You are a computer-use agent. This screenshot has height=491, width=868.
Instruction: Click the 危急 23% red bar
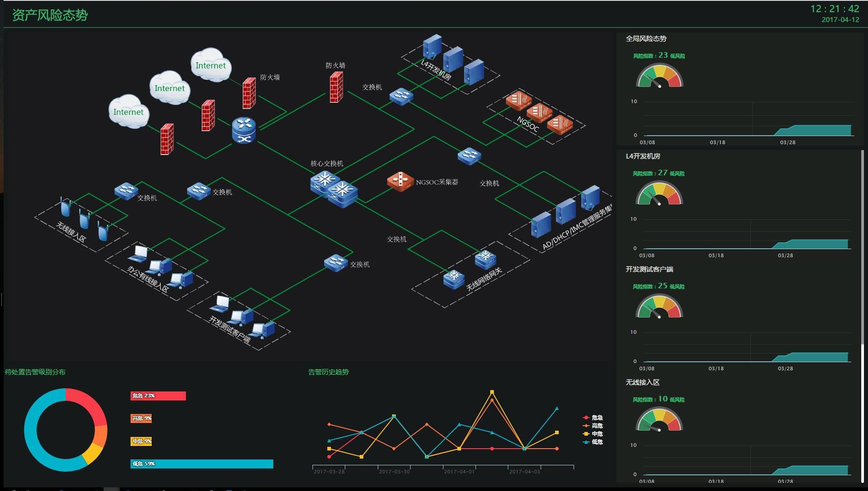tap(158, 396)
